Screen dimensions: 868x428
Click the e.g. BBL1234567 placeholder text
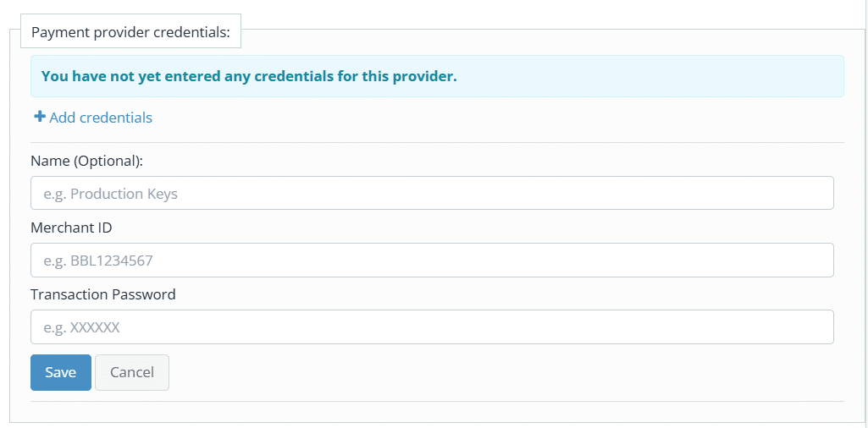(x=98, y=261)
